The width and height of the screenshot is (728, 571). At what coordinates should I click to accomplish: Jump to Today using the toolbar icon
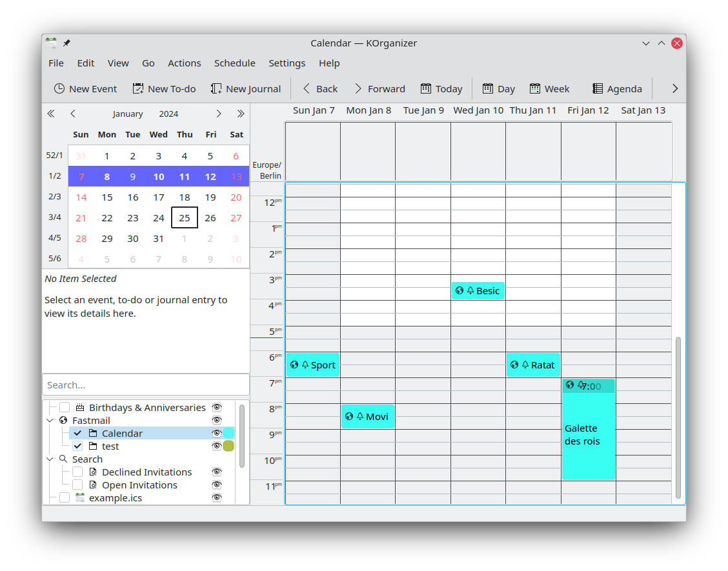(x=441, y=88)
